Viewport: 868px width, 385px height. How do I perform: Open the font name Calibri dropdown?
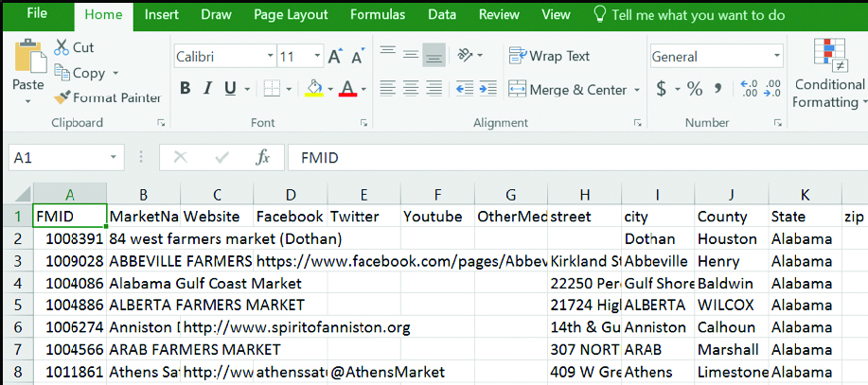click(x=270, y=56)
